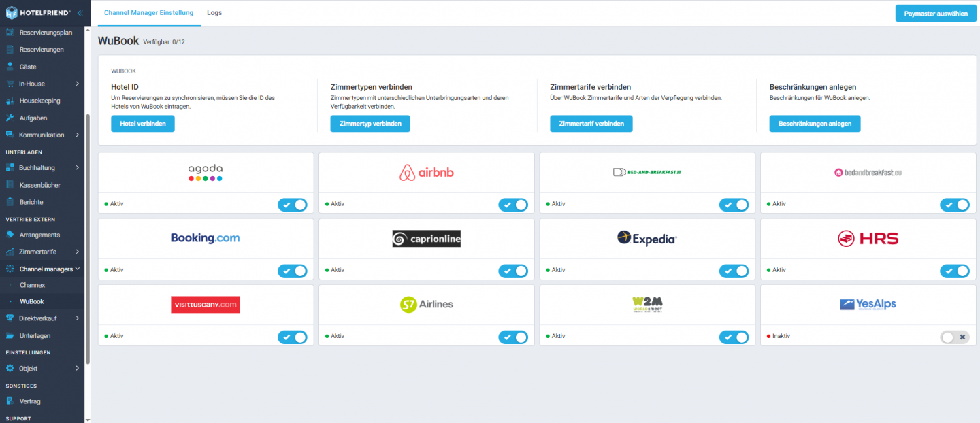This screenshot has width=980, height=423.
Task: Click the Zimmertyp verbinden button
Action: click(370, 124)
